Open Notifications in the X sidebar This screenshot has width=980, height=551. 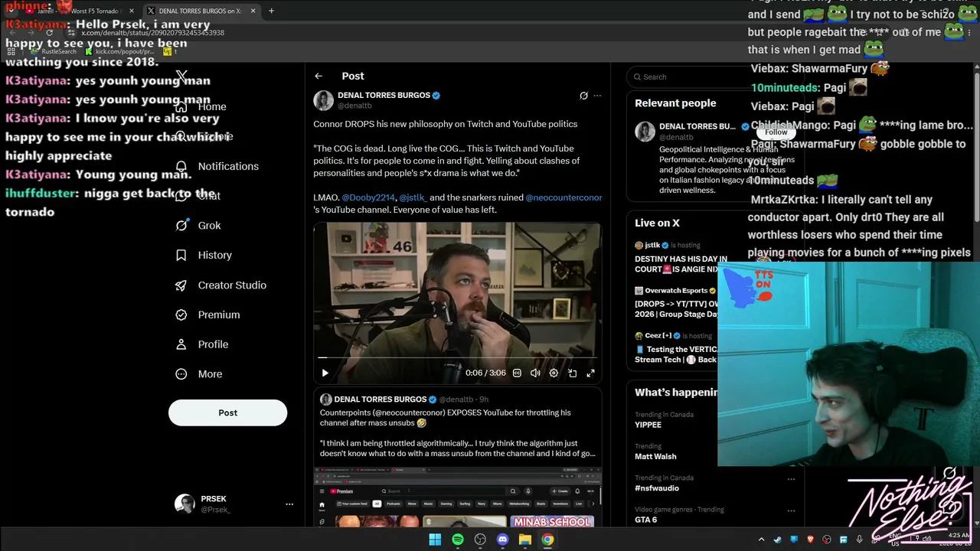(217, 166)
